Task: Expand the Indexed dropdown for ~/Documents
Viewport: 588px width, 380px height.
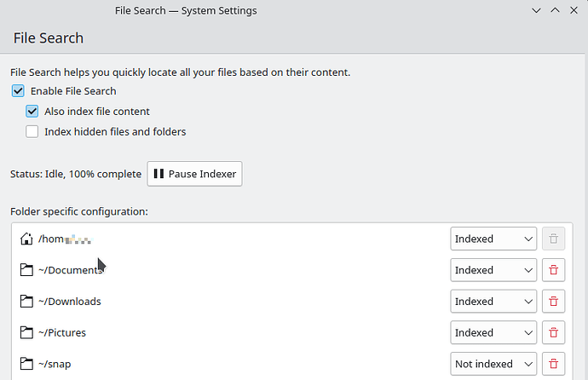Action: [493, 270]
